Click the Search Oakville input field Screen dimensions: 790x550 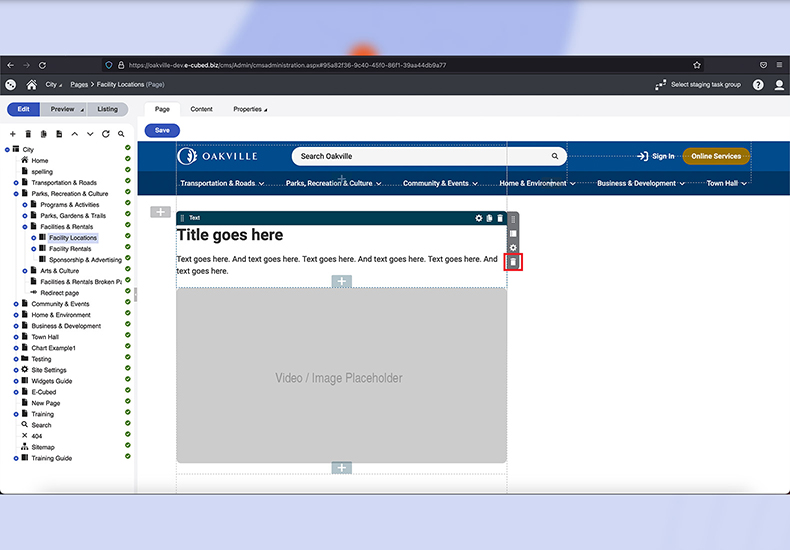click(420, 156)
